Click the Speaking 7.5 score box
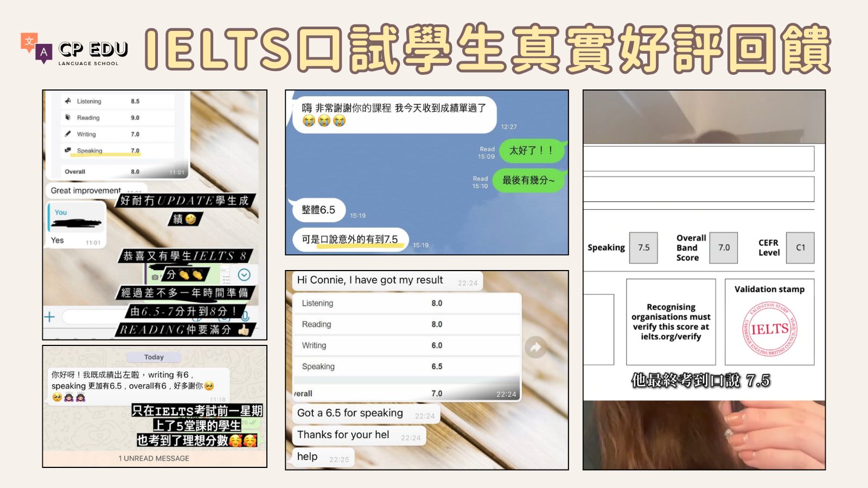The height and width of the screenshot is (488, 868). [x=643, y=248]
